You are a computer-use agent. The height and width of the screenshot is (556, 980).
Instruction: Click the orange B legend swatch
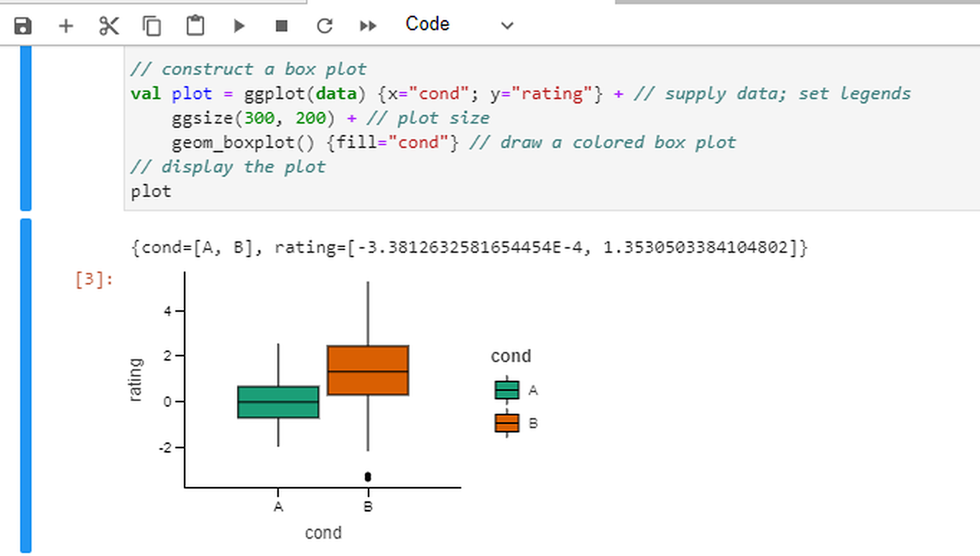507,423
